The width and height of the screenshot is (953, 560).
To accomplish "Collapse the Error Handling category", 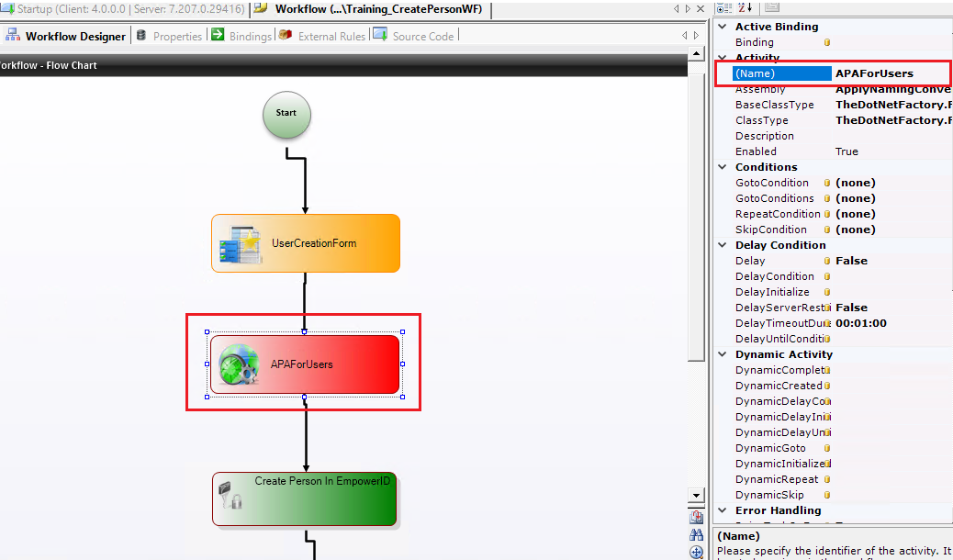I will point(723,510).
